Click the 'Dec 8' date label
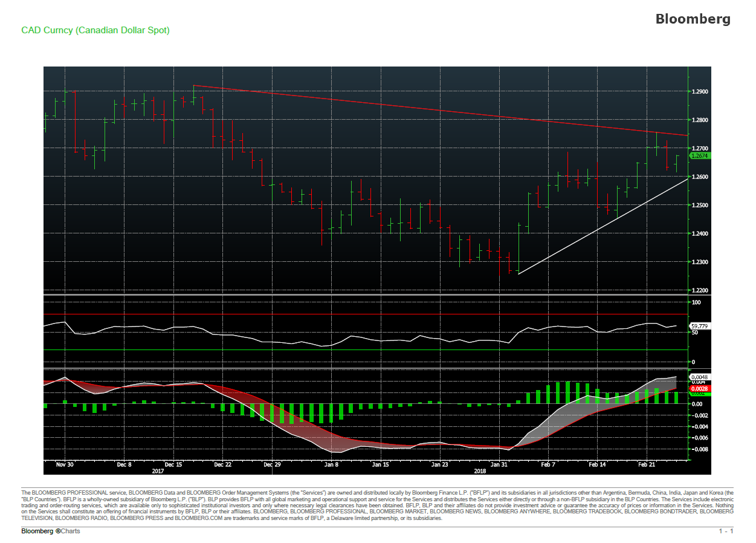Image resolution: width=756 pixels, height=543 pixels. pos(124,464)
